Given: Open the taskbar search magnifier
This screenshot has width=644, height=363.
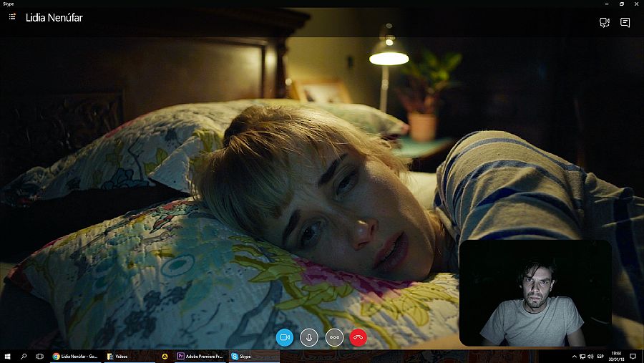Looking at the screenshot, I should [x=24, y=357].
